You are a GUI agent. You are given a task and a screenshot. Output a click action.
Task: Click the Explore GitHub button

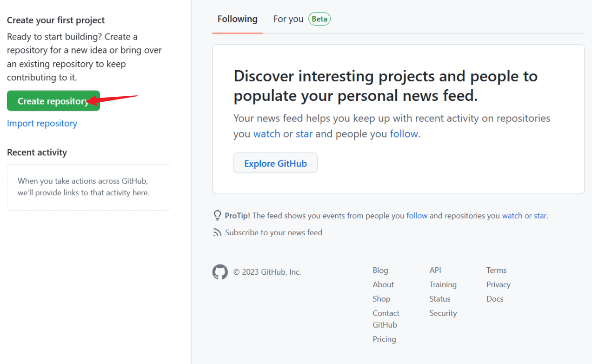click(x=275, y=163)
